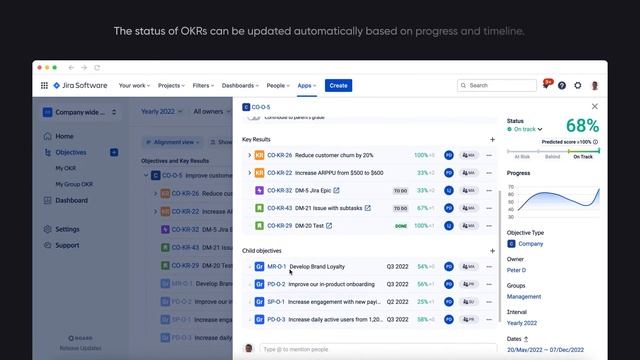
Task: Open the Apps menu
Action: click(x=307, y=85)
